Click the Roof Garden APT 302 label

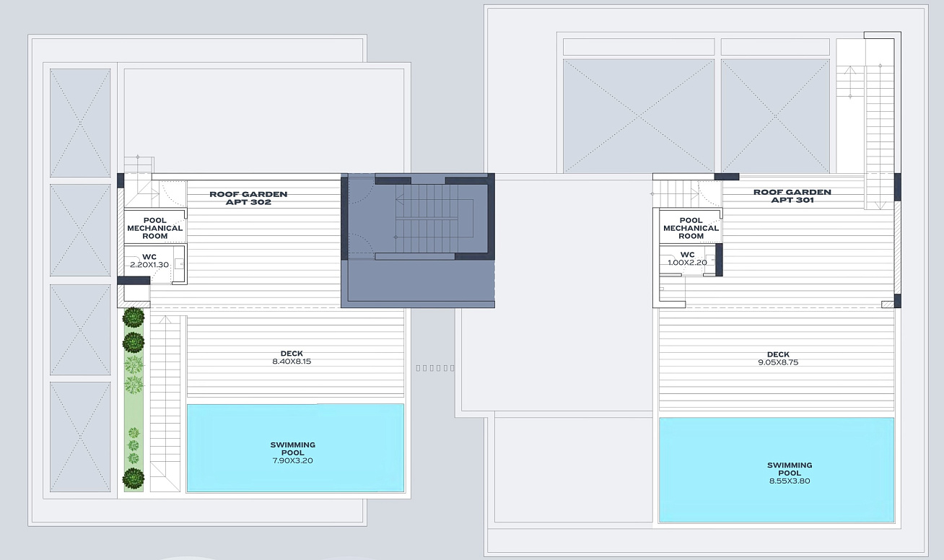[248, 198]
